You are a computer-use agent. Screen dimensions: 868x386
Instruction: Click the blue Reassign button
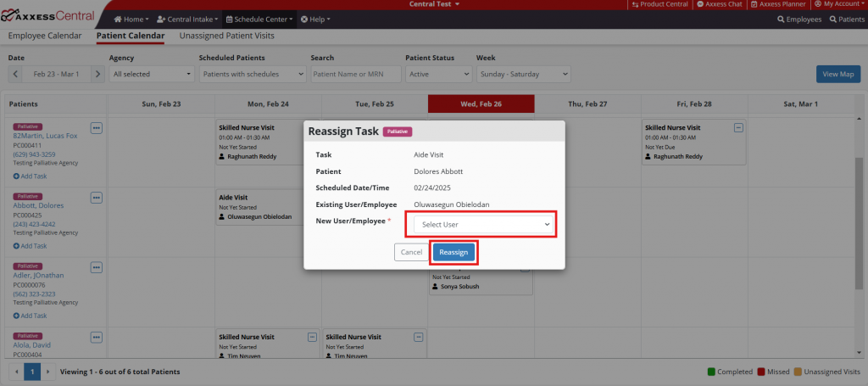click(453, 252)
